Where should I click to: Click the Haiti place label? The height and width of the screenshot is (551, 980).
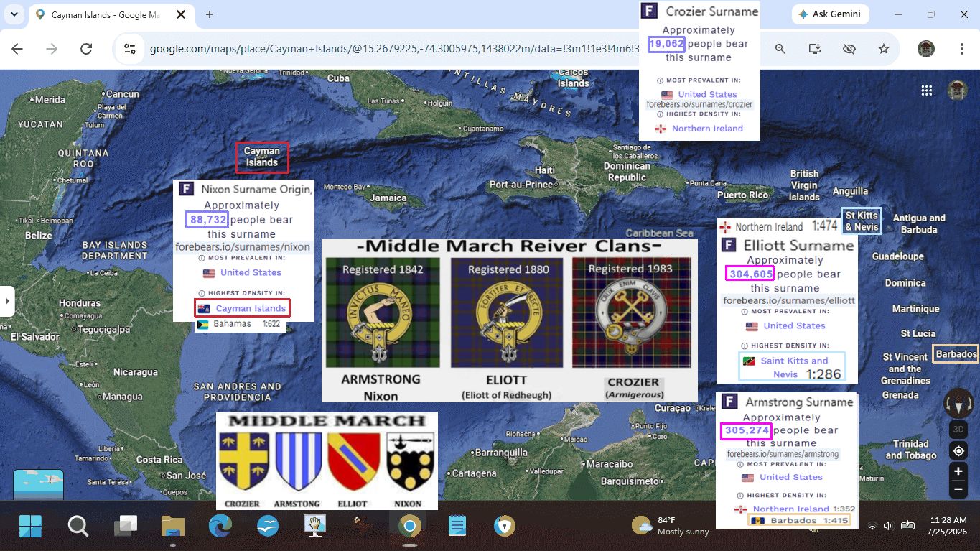point(545,170)
